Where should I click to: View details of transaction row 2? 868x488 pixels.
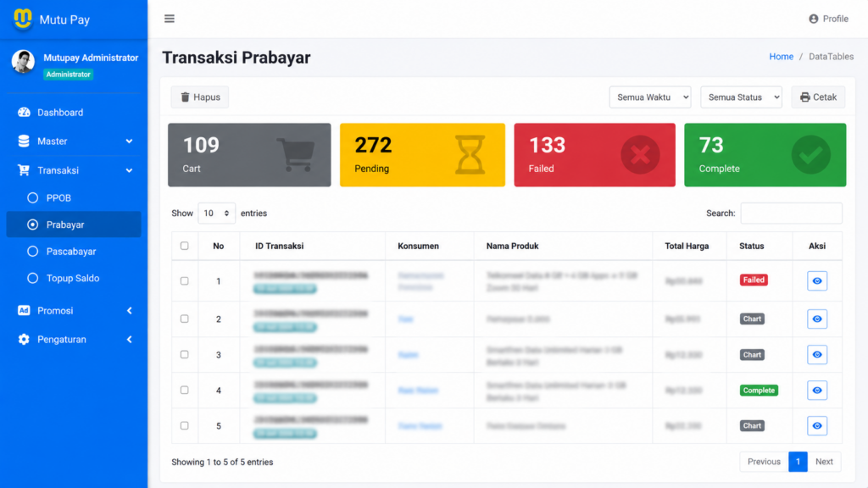pos(817,319)
